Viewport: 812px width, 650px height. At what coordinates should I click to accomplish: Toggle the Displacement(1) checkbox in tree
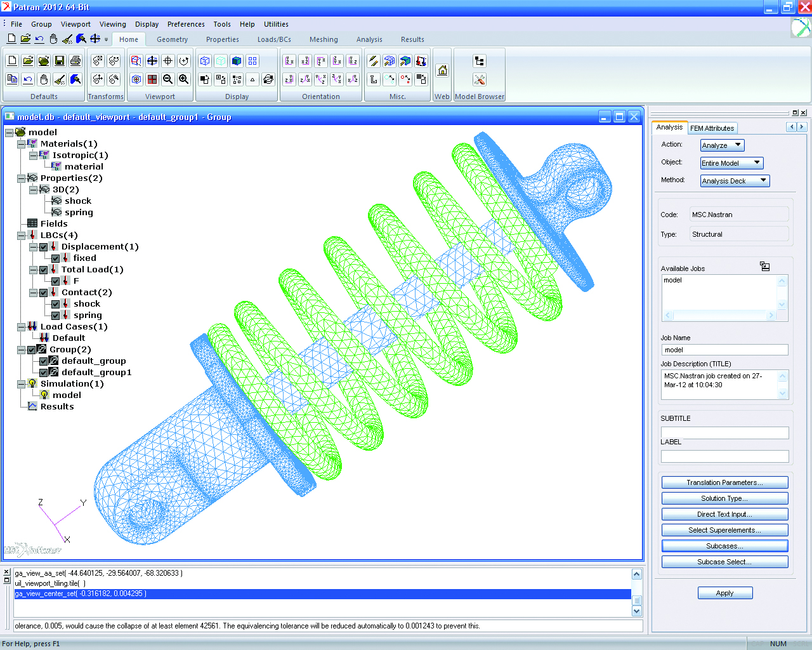pos(44,247)
